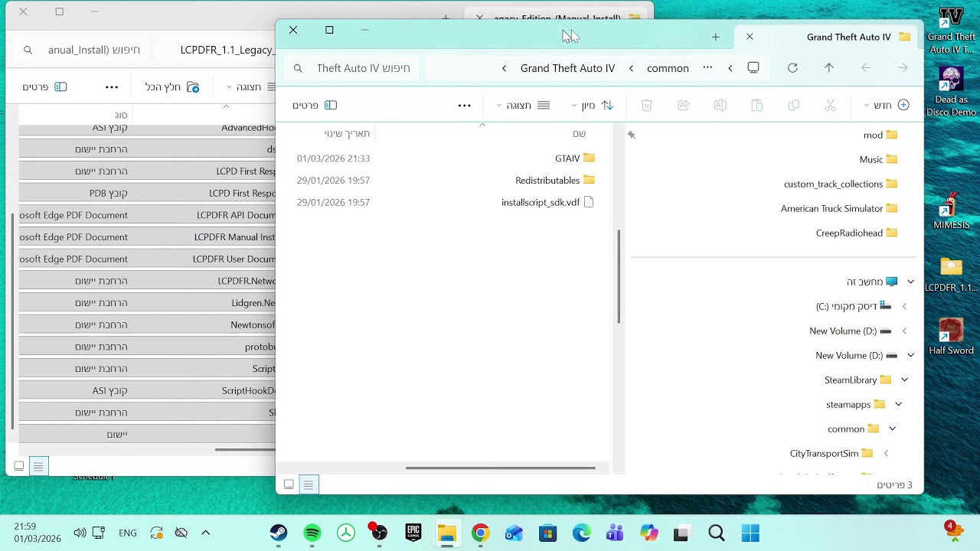Click the Windows Start button
Screen dimensions: 980x551
click(x=750, y=533)
